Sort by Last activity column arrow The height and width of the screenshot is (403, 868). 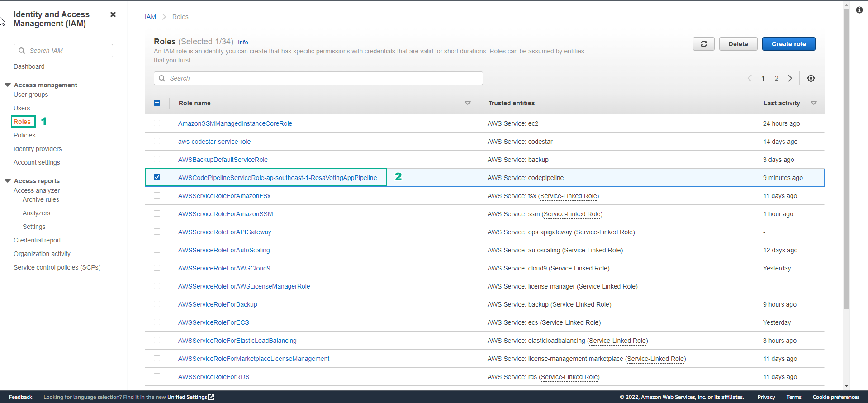pos(813,103)
